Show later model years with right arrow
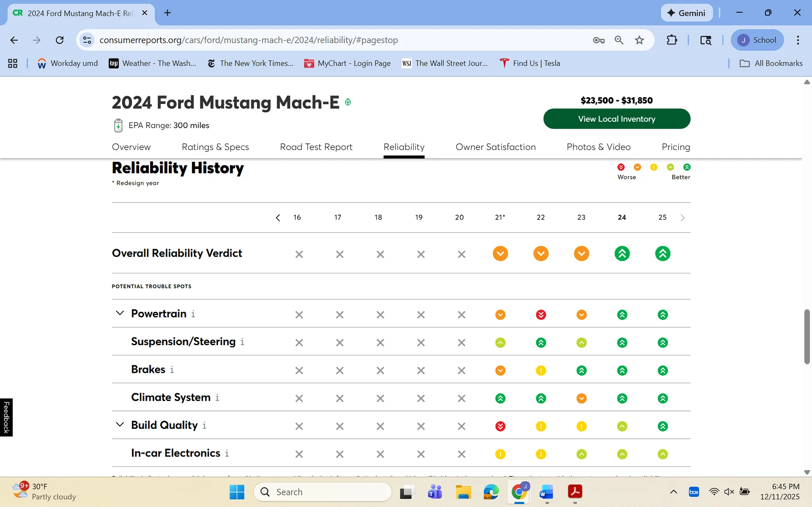812x507 pixels. point(683,218)
